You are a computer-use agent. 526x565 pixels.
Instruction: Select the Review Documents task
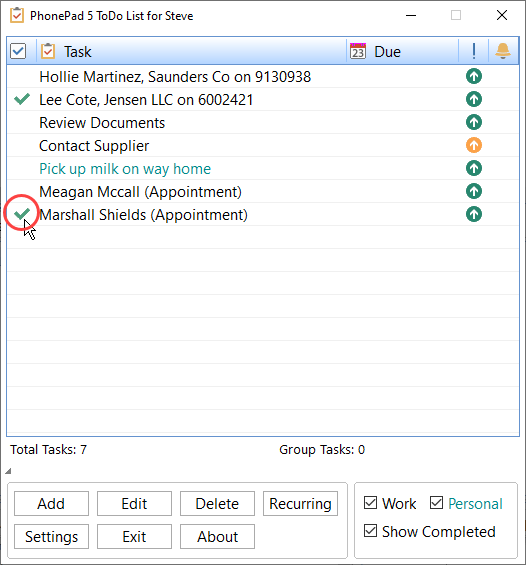(x=102, y=123)
